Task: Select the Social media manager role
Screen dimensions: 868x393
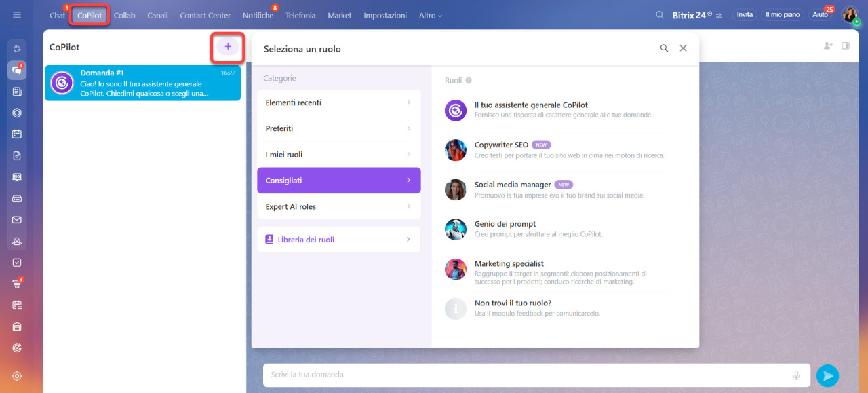Action: 556,189
